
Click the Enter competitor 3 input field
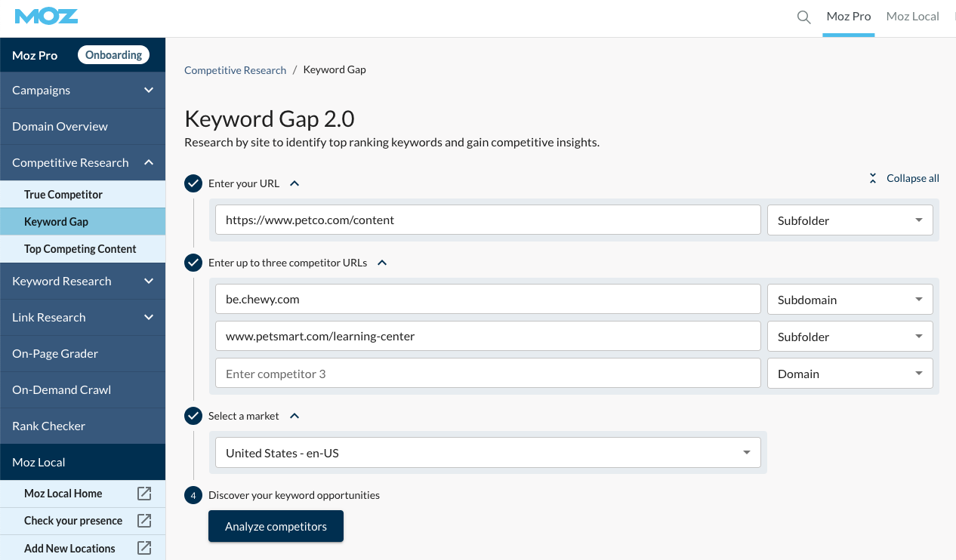[x=488, y=374]
